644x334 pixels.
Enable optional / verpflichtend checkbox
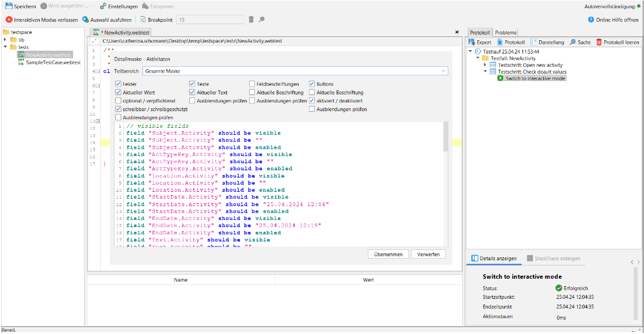[x=119, y=101]
